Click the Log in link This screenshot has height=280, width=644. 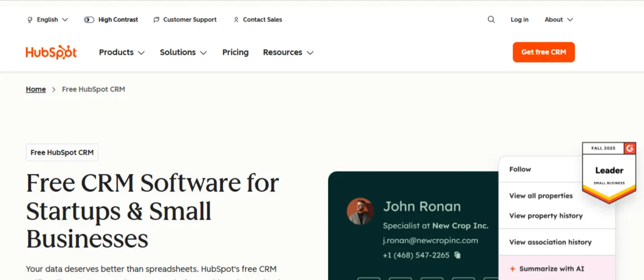pos(520,20)
